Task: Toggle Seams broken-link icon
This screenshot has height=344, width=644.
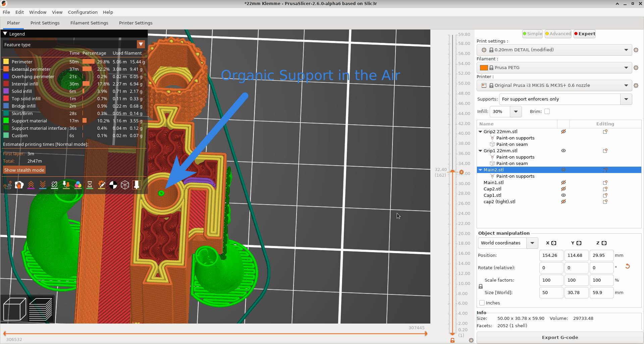Action: pyautogui.click(x=54, y=185)
